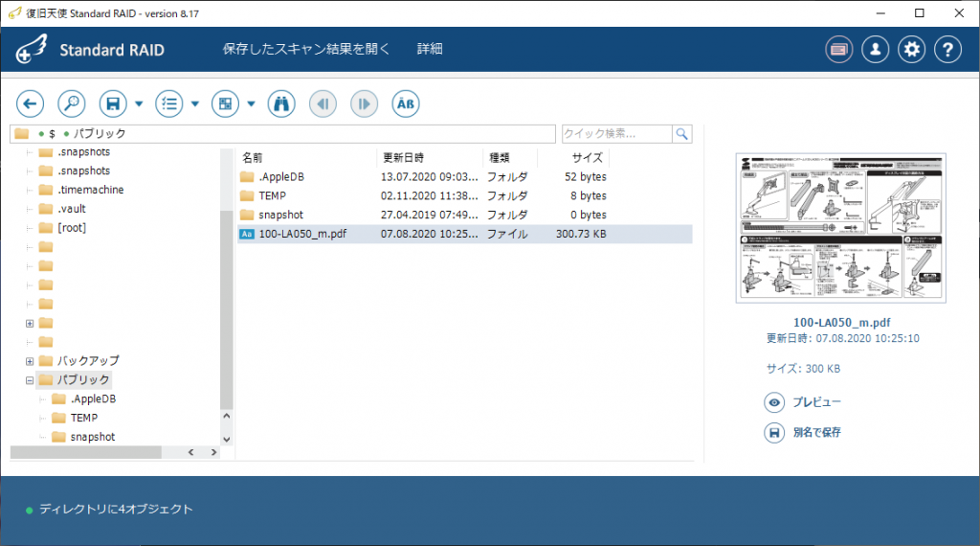Open the 保存したスキャン結果を開く menu

tap(306, 50)
